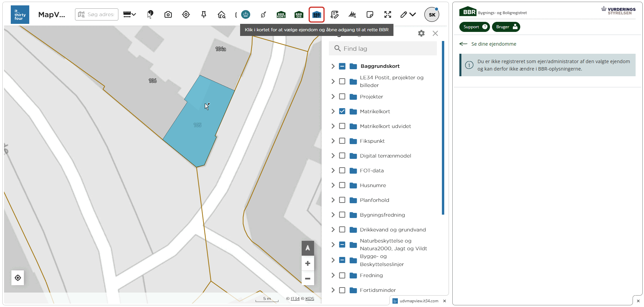Image resolution: width=644 pixels, height=307 pixels.
Task: Open the measure tool dropdown
Action: click(x=129, y=14)
